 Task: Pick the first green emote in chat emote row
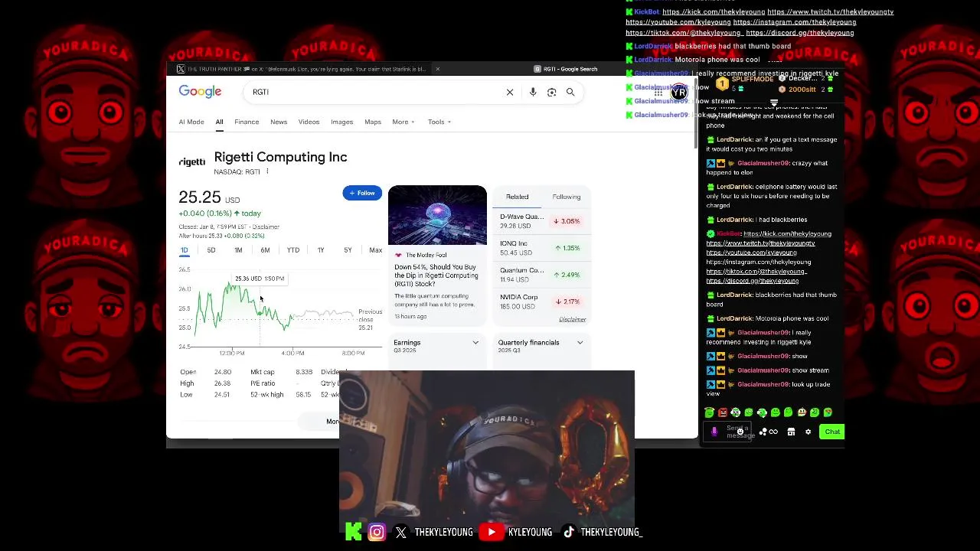point(710,412)
